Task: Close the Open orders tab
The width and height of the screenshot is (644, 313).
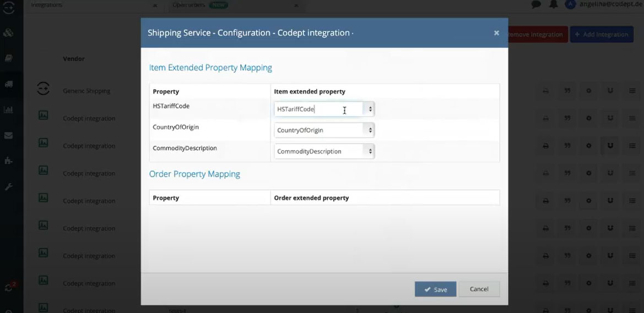Action: point(296,6)
